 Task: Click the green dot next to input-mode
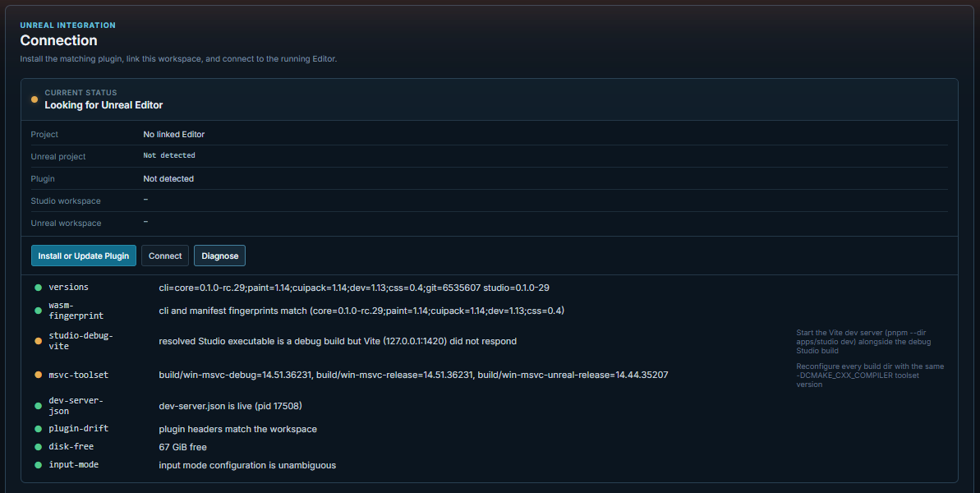click(38, 466)
